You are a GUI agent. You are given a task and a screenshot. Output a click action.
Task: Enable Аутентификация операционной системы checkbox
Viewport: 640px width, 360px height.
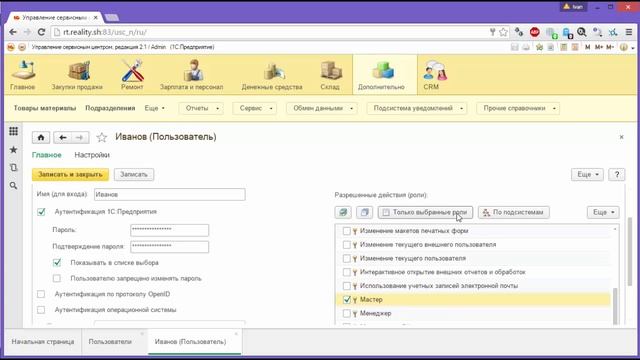click(41, 310)
